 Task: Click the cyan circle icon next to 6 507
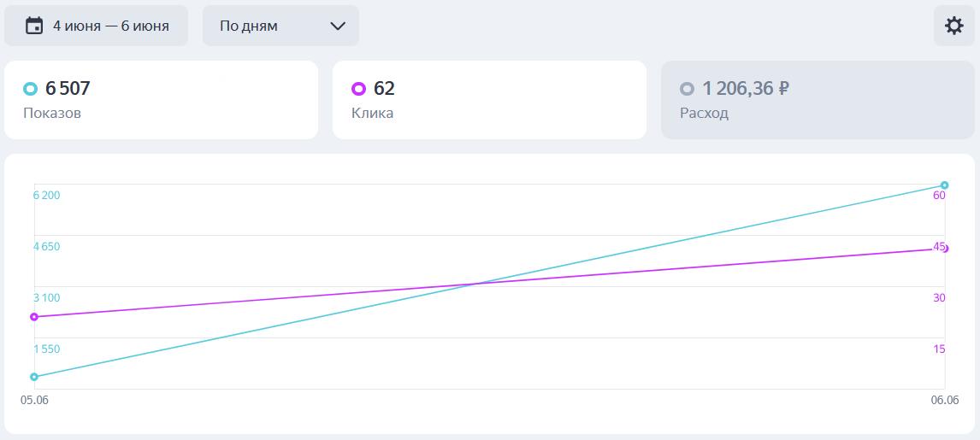point(30,89)
